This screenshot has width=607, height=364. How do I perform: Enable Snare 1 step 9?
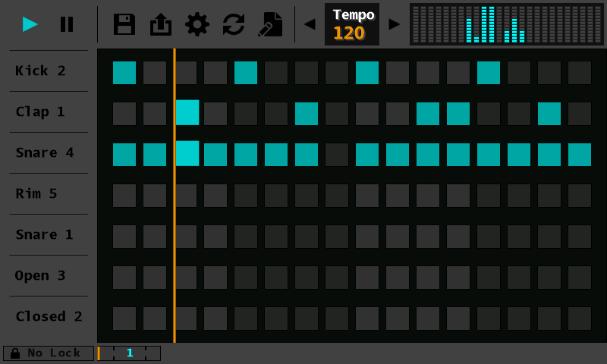coord(367,237)
